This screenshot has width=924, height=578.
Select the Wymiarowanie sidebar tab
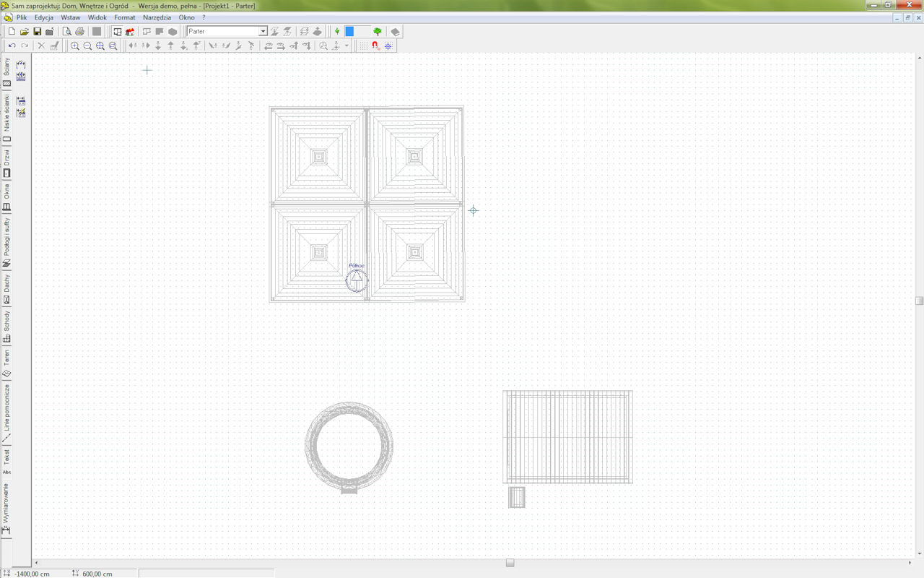click(6, 509)
